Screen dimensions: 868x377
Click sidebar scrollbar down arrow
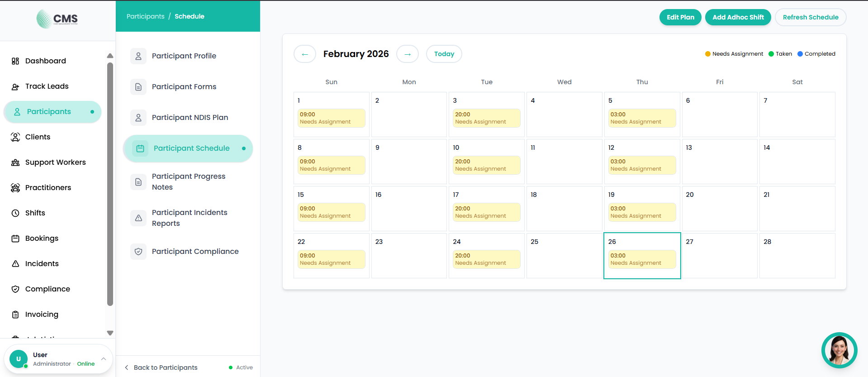(x=110, y=333)
